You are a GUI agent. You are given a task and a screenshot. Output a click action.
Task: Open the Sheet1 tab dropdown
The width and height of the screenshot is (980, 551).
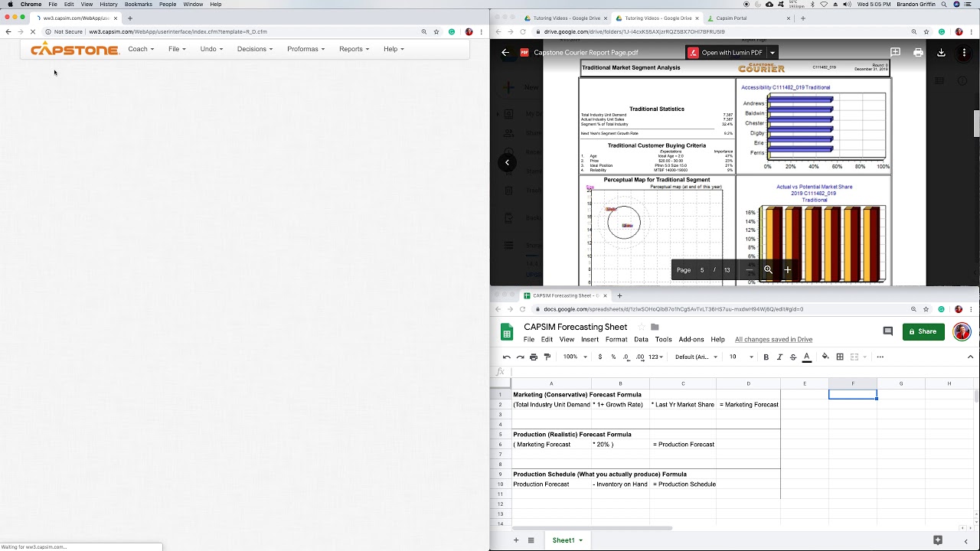pos(580,540)
